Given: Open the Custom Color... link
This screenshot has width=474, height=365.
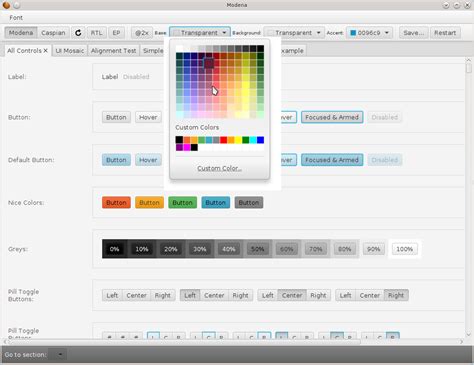Looking at the screenshot, I should coord(219,168).
